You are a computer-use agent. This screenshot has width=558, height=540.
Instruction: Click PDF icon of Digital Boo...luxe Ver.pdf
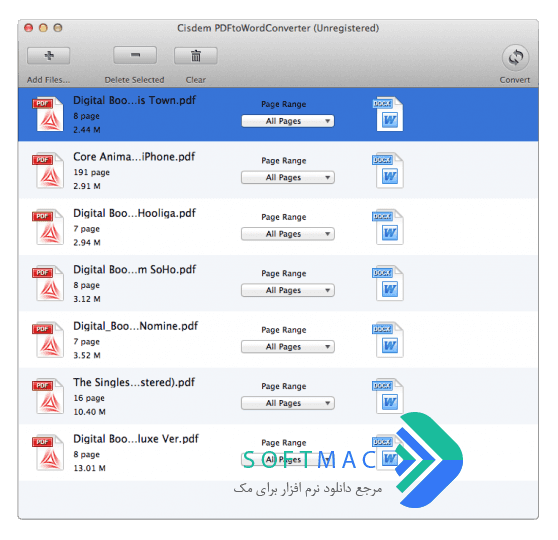48,452
